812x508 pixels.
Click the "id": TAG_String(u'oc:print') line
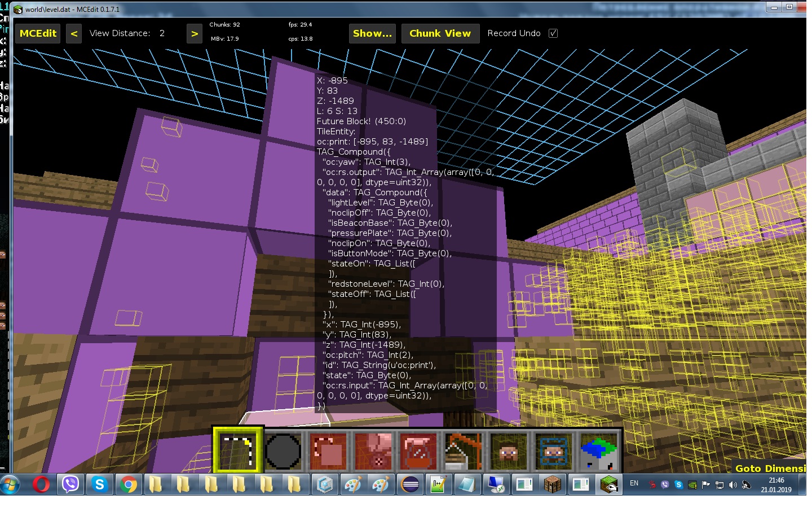379,365
